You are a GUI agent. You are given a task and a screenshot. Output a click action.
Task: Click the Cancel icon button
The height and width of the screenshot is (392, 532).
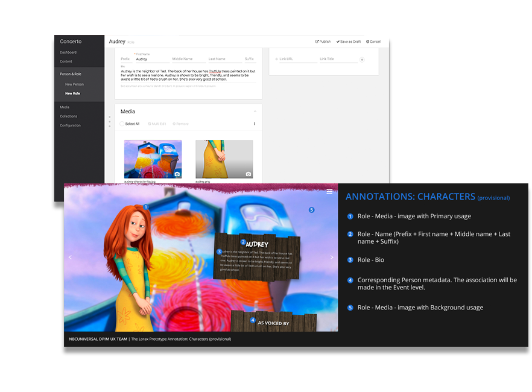click(x=368, y=42)
